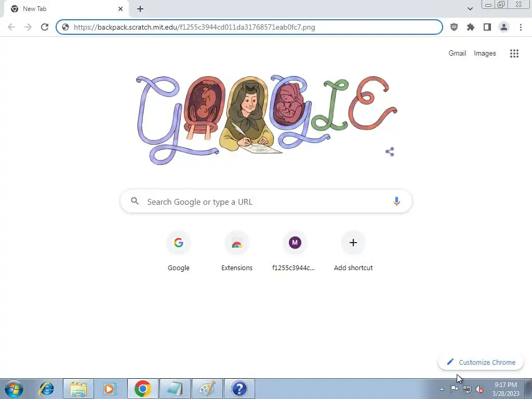Select the New Tab tab
Viewport: 532px width, 399px height.
click(x=66, y=9)
